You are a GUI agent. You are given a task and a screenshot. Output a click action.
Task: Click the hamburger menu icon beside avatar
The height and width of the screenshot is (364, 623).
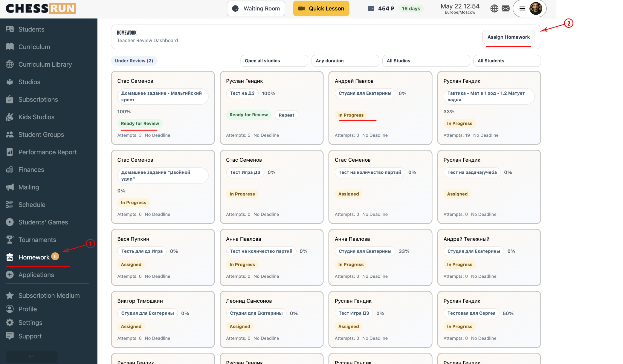coord(522,8)
